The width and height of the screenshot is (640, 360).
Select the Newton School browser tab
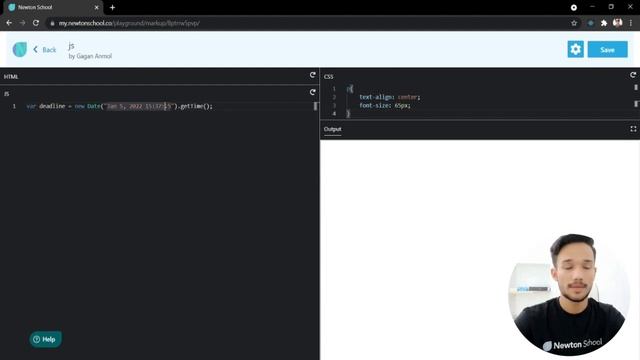53,7
